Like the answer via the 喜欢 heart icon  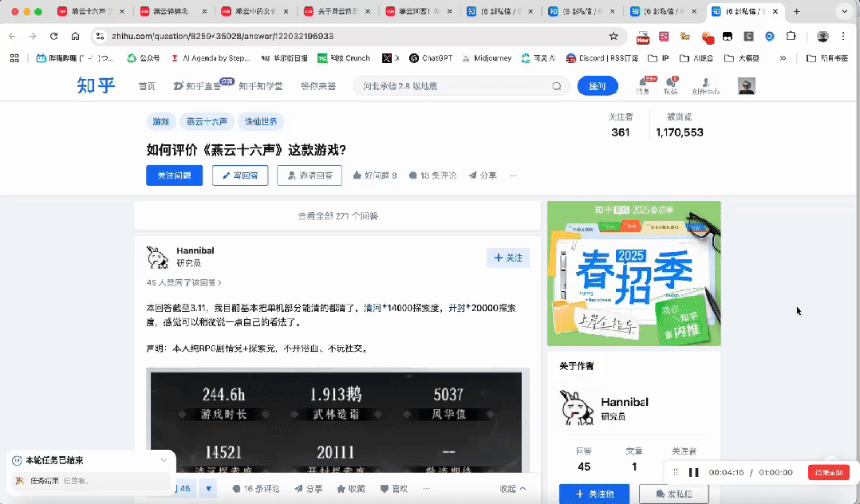click(394, 487)
